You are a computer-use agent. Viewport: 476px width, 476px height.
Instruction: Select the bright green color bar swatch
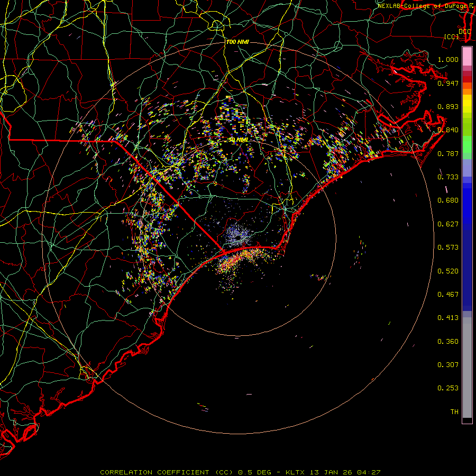pos(467,144)
